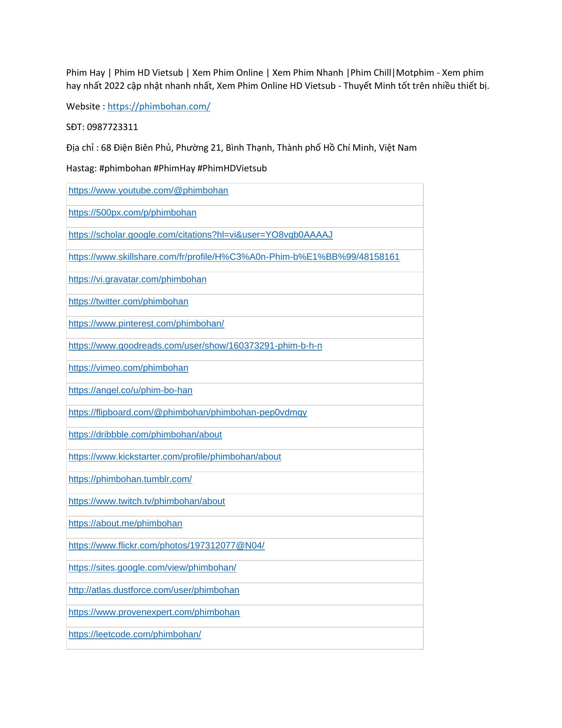Screen dimensions: 562x728
Task: Follow the Skillshare profile link
Action: click(234, 257)
